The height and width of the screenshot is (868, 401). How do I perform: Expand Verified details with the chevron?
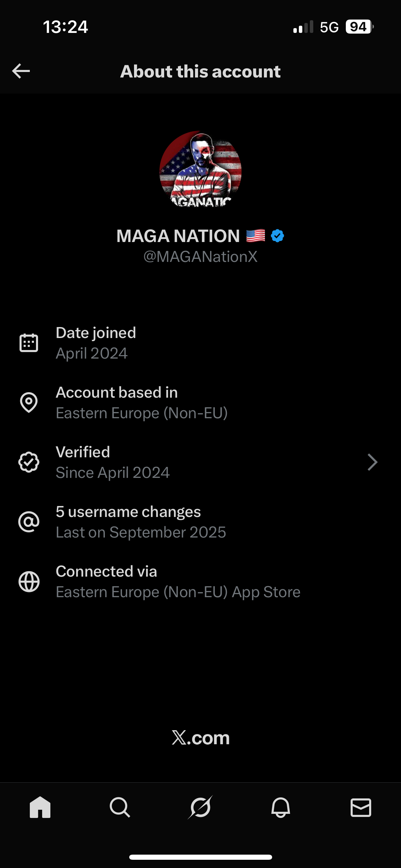click(373, 462)
